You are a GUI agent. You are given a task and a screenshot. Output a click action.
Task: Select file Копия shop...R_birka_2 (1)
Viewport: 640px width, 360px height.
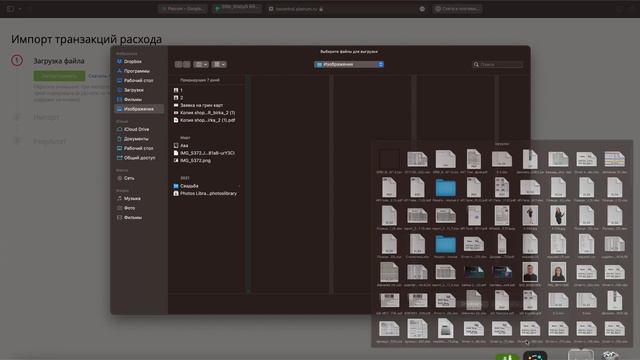click(x=207, y=113)
